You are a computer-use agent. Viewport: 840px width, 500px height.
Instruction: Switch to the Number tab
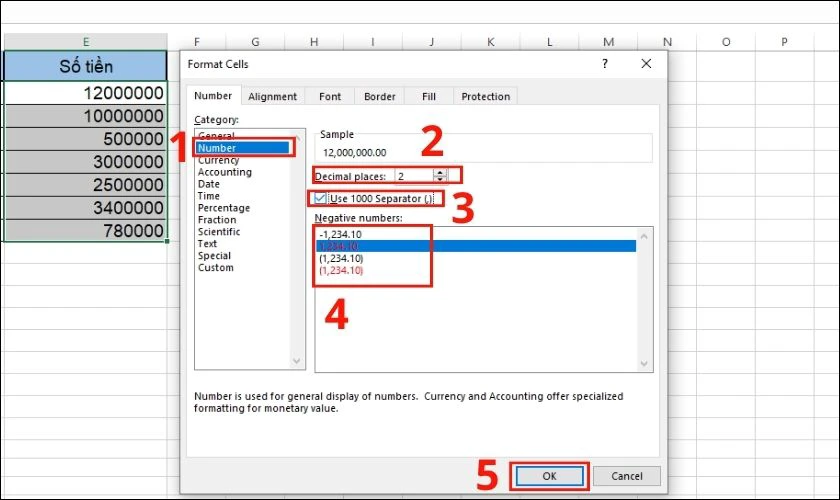pos(213,96)
